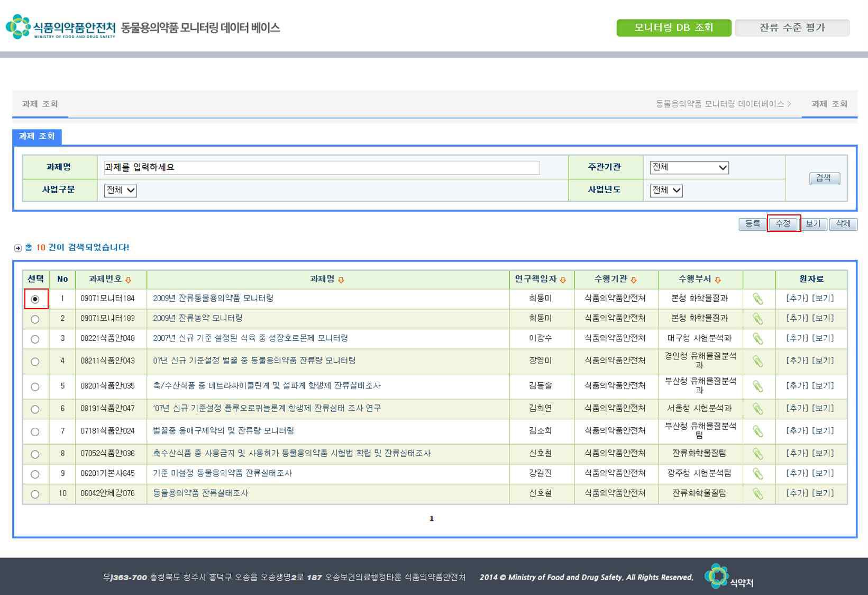Select researcher name 장영미

coord(540,360)
